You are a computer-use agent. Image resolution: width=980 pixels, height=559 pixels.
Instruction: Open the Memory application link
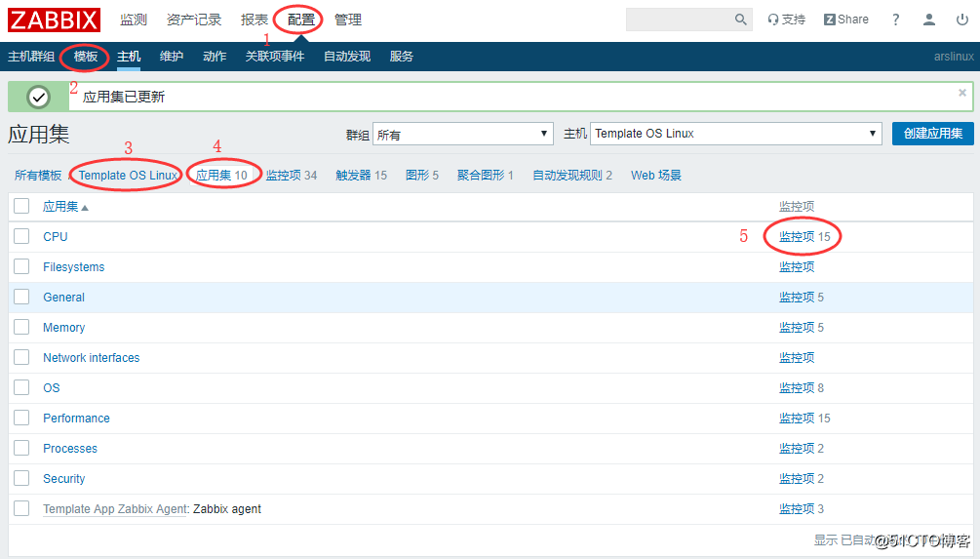(x=63, y=328)
